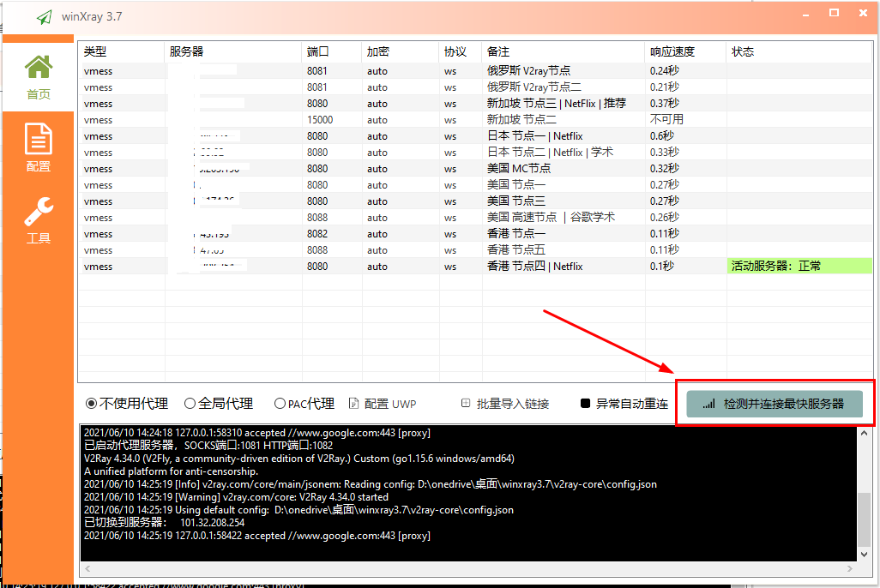Click the log panel scroll up arrow
This screenshot has height=588, width=880.
click(x=864, y=433)
